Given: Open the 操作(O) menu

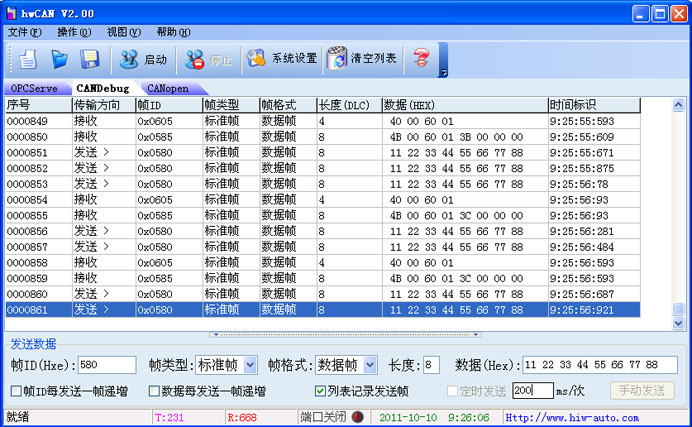Looking at the screenshot, I should point(74,32).
